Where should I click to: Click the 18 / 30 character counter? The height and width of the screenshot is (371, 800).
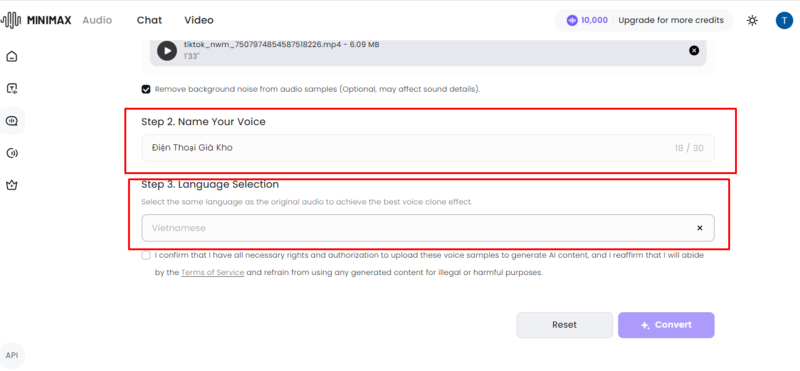[689, 149]
